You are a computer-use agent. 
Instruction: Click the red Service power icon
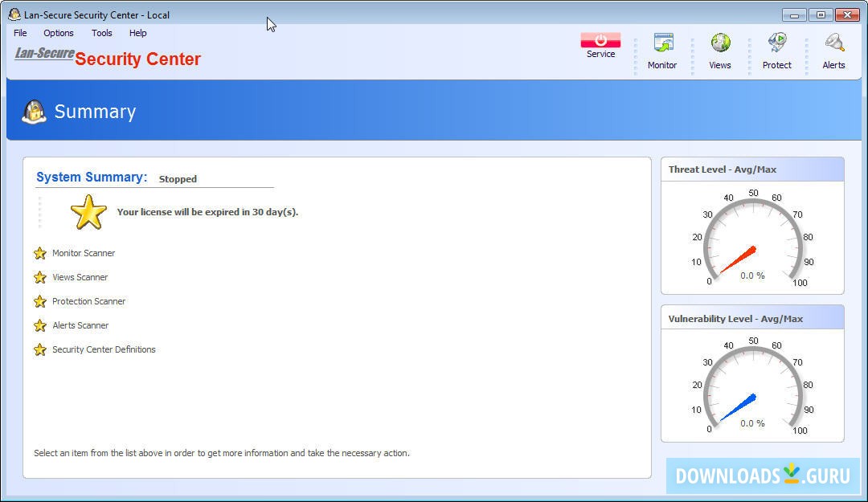[600, 40]
